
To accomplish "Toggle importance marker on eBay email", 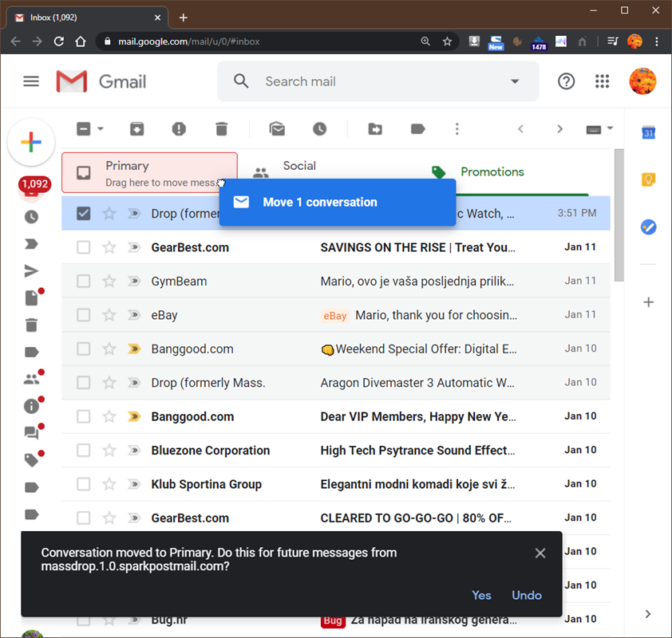I will click(x=134, y=315).
